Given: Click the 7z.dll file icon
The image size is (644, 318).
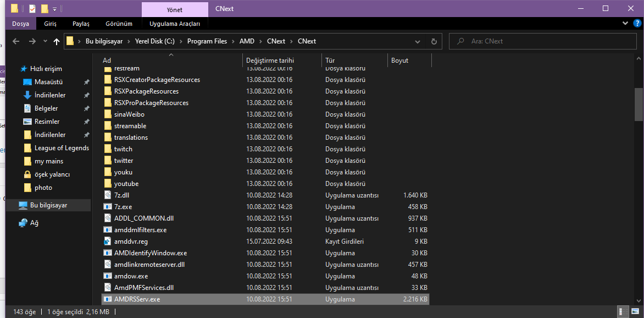Looking at the screenshot, I should tap(108, 195).
